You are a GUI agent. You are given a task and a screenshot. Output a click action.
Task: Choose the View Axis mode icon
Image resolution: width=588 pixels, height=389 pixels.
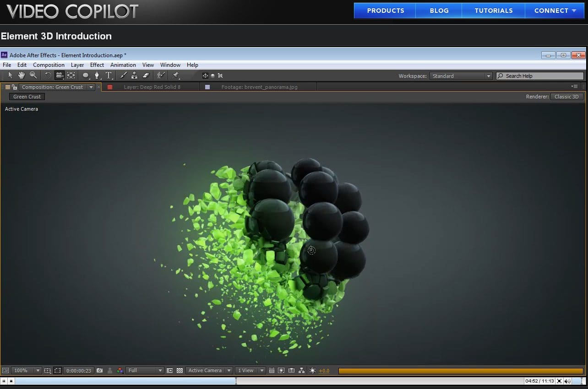pyautogui.click(x=220, y=76)
